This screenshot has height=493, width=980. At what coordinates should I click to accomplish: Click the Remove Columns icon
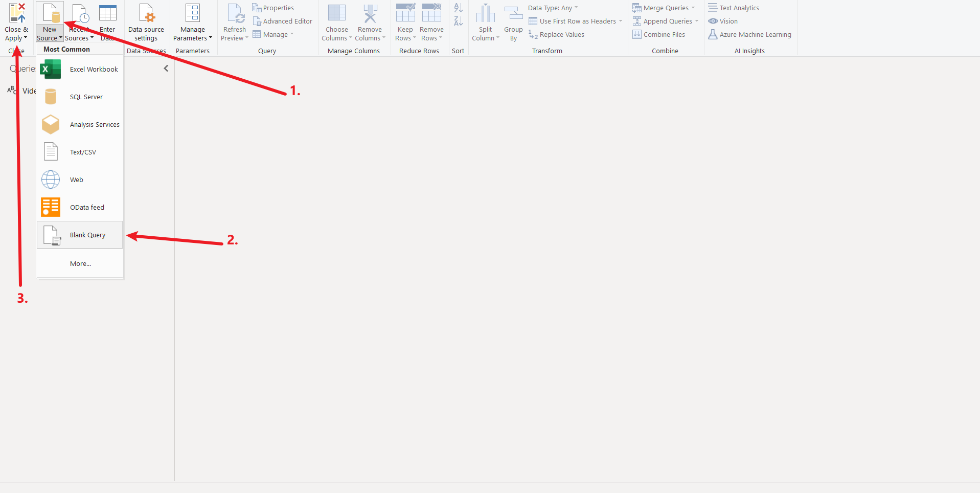(370, 13)
